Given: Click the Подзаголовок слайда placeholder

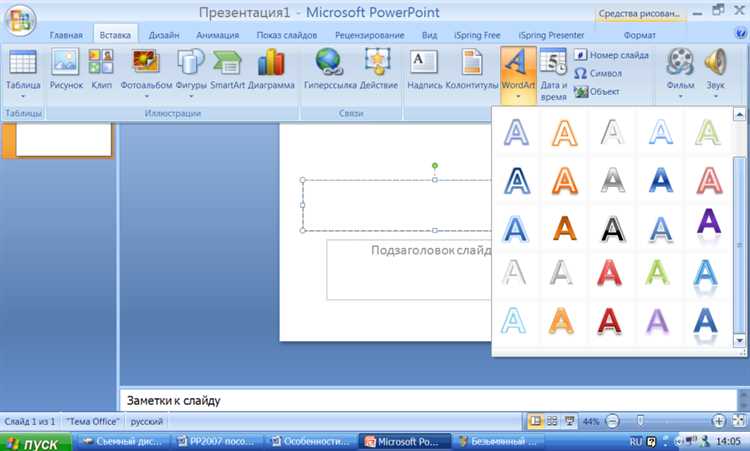Looking at the screenshot, I should (409, 270).
